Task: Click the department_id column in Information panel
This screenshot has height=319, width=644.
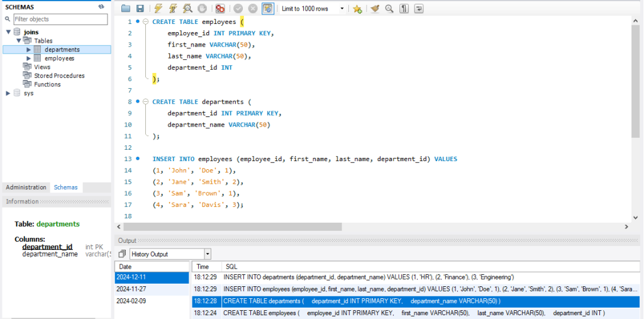Action: [47, 247]
